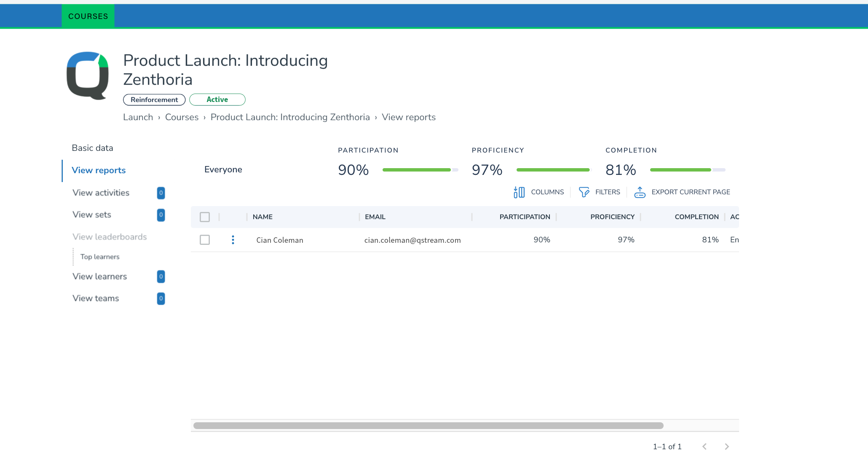868x456 pixels.
Task: Click the Launch breadcrumb link
Action: point(138,117)
